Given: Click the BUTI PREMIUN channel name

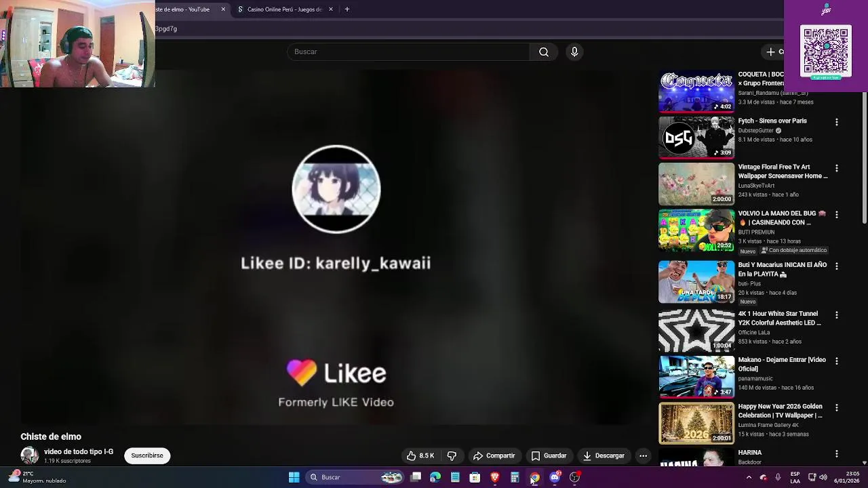Looking at the screenshot, I should point(756,232).
